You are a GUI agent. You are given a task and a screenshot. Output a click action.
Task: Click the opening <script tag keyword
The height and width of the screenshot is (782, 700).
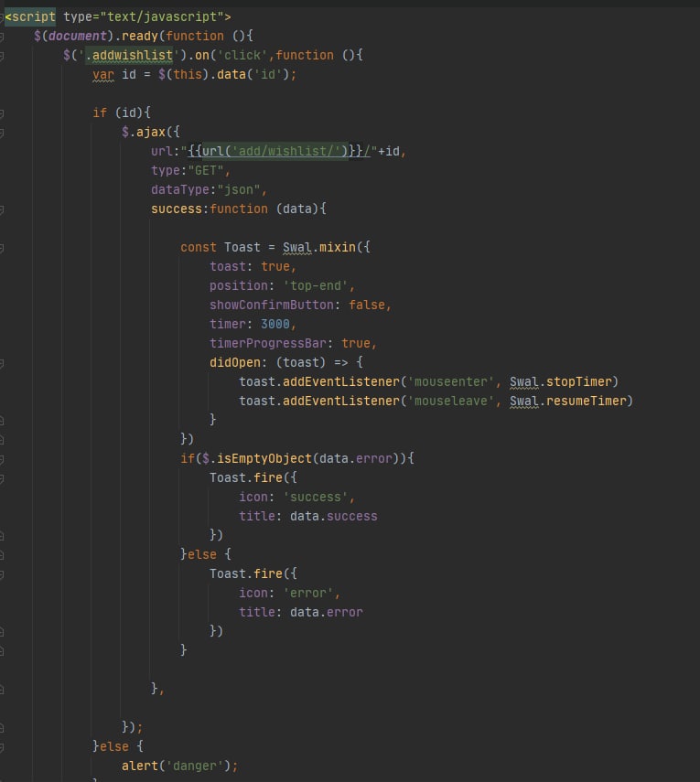(x=30, y=17)
